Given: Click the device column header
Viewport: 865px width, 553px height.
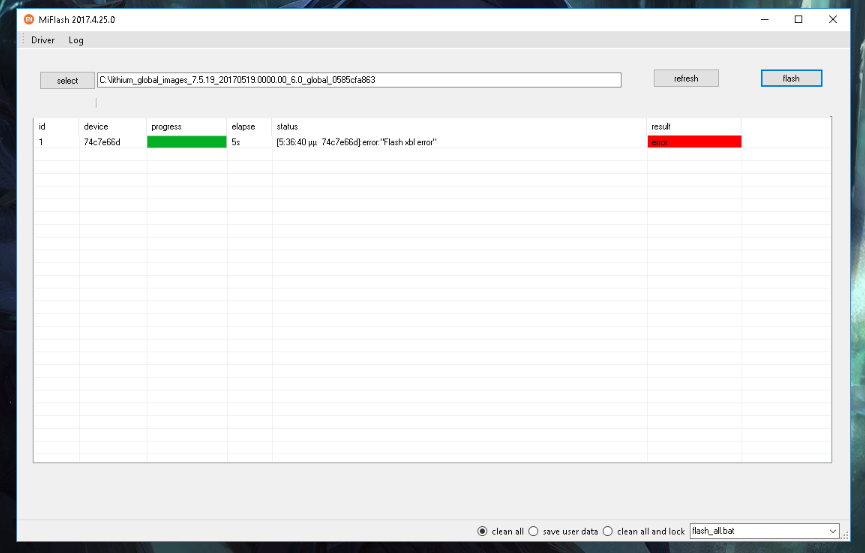Looking at the screenshot, I should click(113, 126).
